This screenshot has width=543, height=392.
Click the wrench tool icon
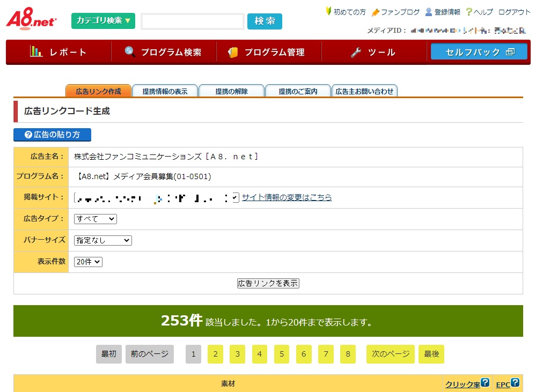click(356, 52)
